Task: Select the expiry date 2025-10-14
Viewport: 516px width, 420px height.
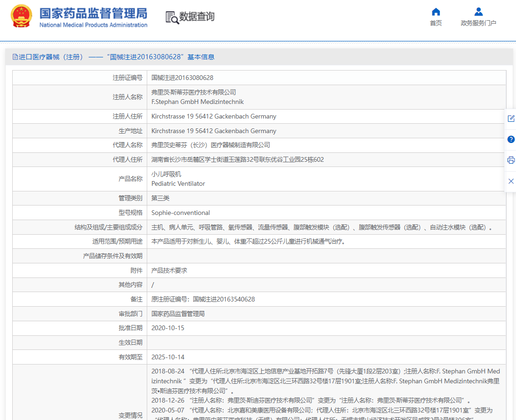Action: [x=167, y=357]
